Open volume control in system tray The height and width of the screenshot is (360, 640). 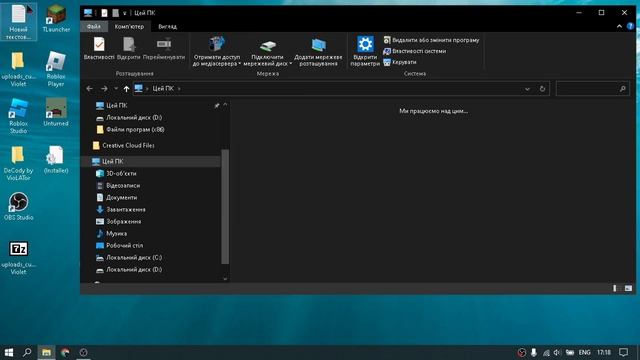click(x=557, y=352)
